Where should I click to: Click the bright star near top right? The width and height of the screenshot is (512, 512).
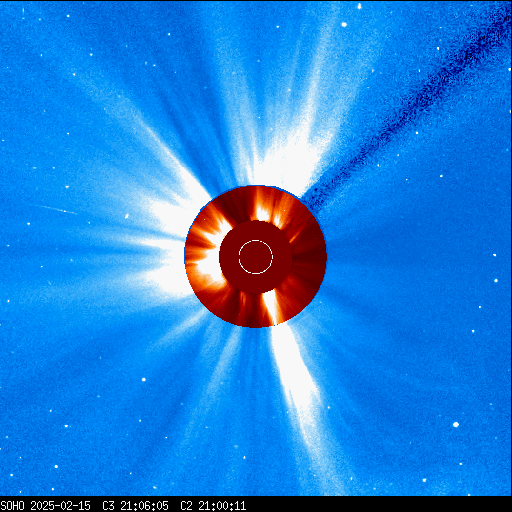point(344,25)
